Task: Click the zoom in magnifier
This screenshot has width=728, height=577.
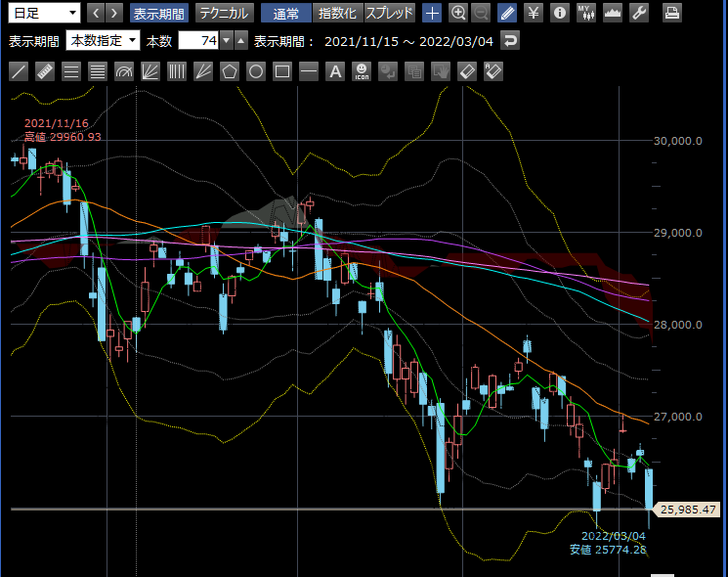Action: (x=458, y=13)
